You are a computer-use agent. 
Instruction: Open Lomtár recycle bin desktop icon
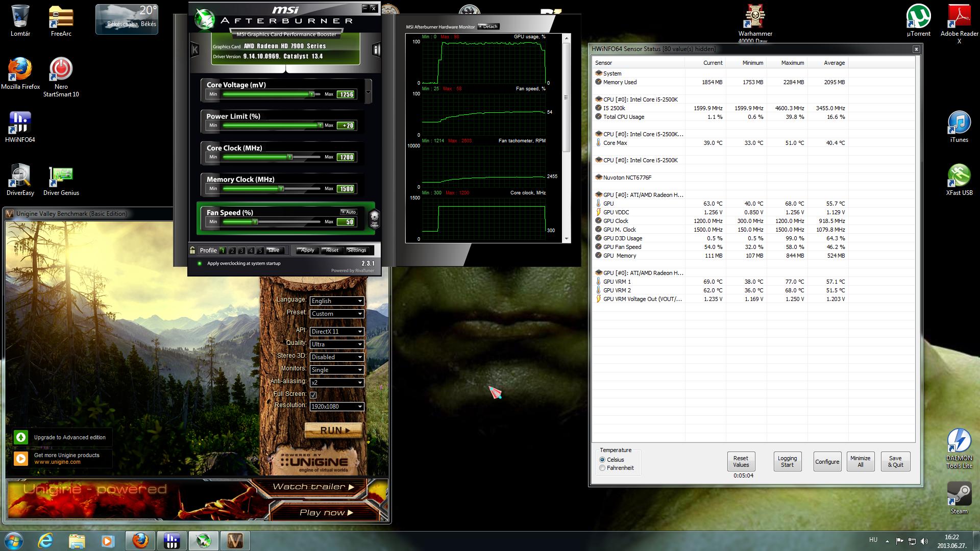point(20,21)
